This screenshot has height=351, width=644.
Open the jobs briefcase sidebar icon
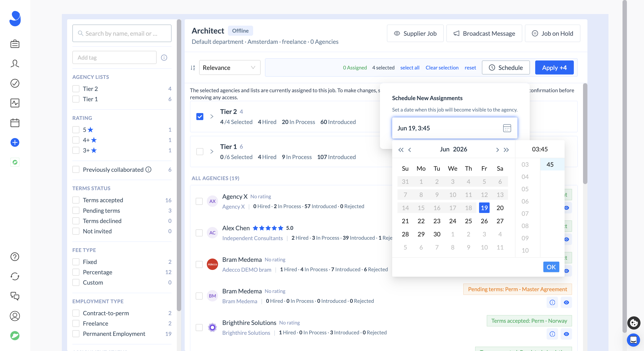tap(15, 44)
